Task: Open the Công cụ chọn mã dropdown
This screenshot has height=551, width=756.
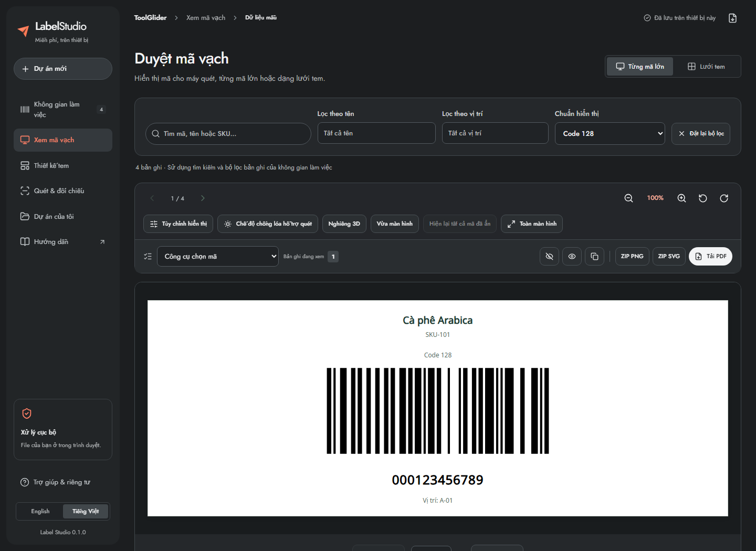Action: 218,257
